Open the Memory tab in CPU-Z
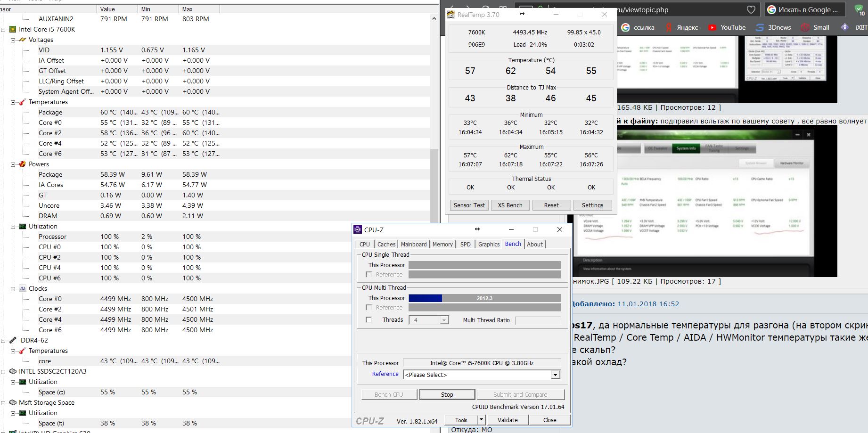 443,244
